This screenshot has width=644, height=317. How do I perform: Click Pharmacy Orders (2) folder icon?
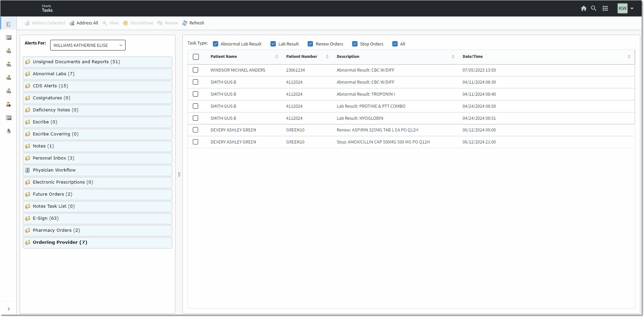27,230
